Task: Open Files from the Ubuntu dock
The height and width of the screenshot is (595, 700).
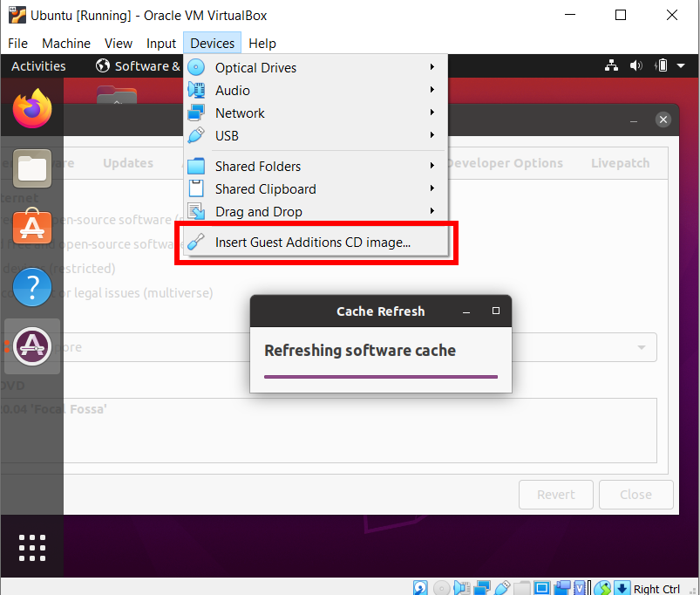Action: tap(32, 168)
